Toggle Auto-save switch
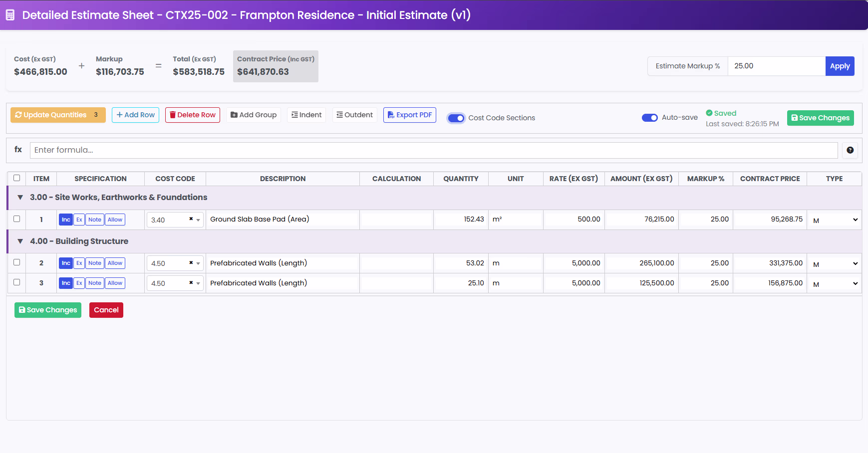This screenshot has width=868, height=453. pyautogui.click(x=650, y=118)
